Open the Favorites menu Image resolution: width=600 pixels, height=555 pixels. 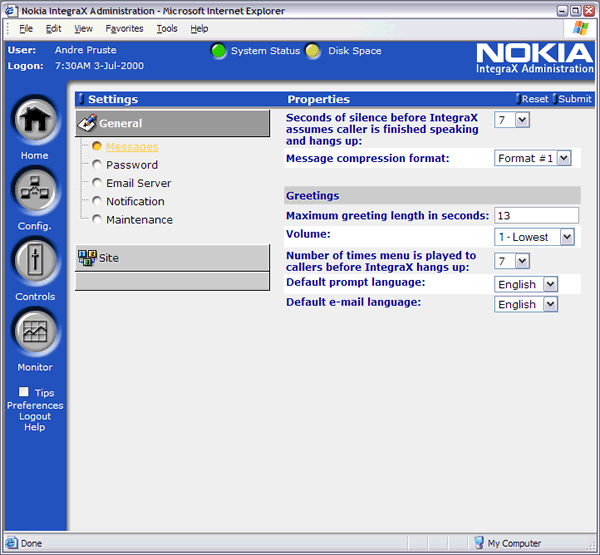click(x=124, y=29)
